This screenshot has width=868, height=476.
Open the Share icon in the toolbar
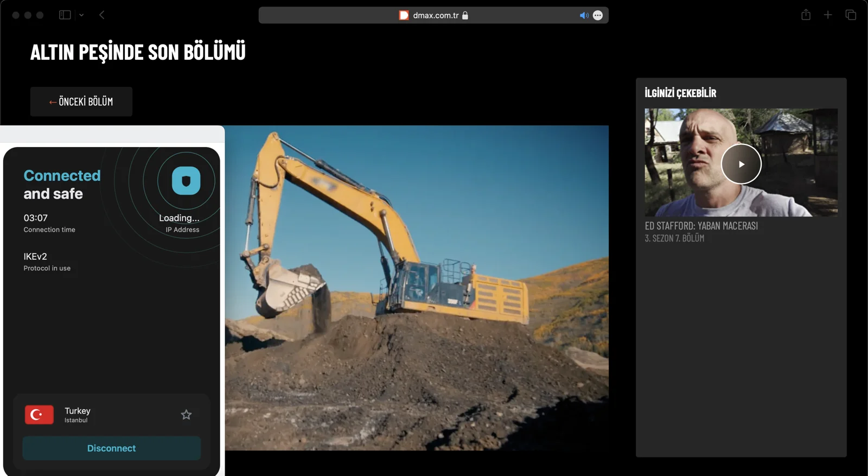[806, 15]
